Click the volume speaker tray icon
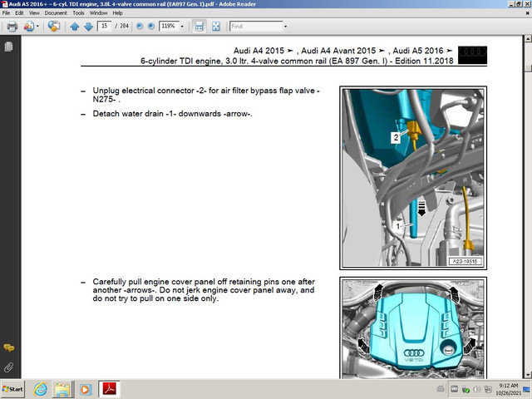The height and width of the screenshot is (399, 532). click(476, 389)
